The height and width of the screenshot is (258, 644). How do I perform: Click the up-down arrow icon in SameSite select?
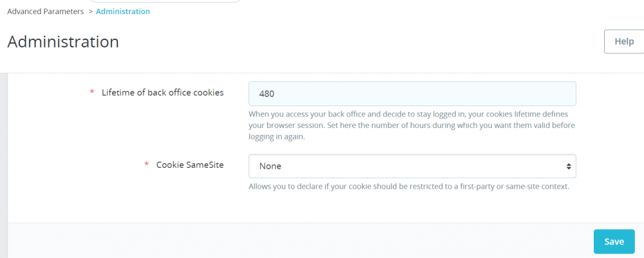pos(569,166)
